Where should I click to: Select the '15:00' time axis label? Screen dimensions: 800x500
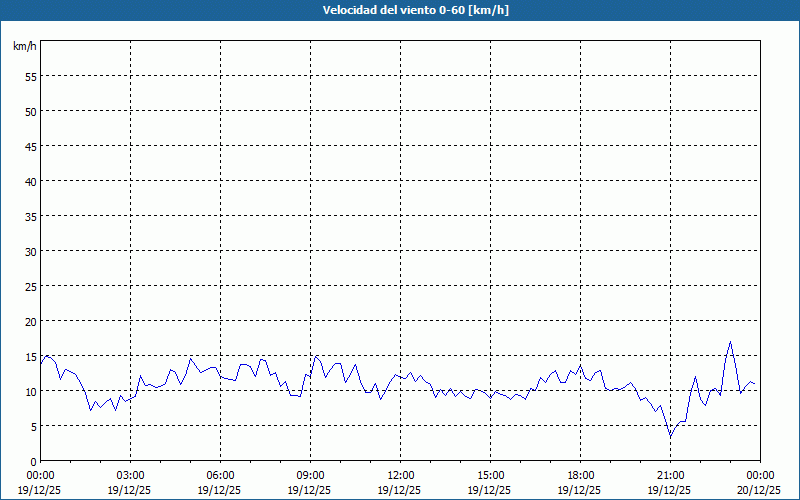coord(490,476)
